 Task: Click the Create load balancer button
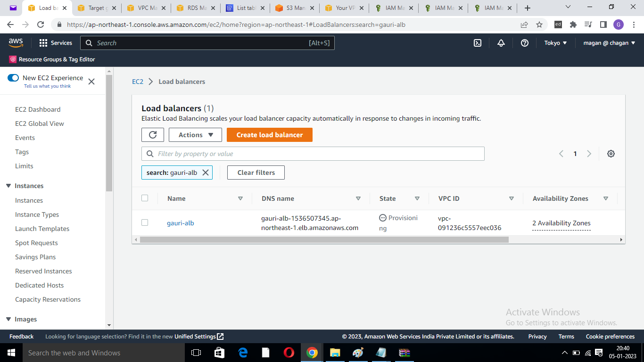pos(269,134)
